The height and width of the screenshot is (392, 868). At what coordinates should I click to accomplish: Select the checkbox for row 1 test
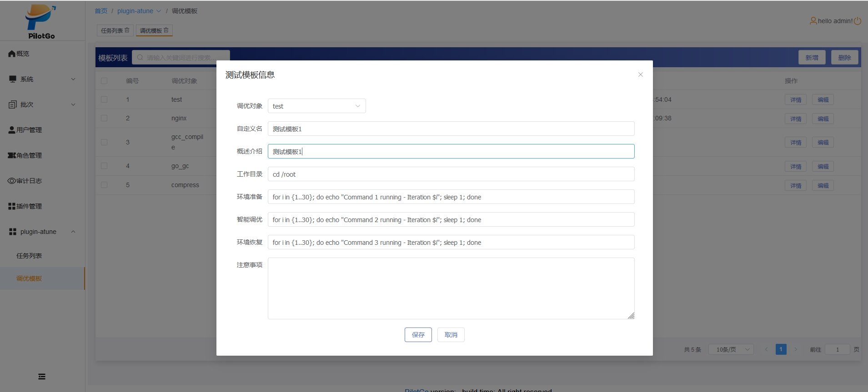[x=104, y=99]
